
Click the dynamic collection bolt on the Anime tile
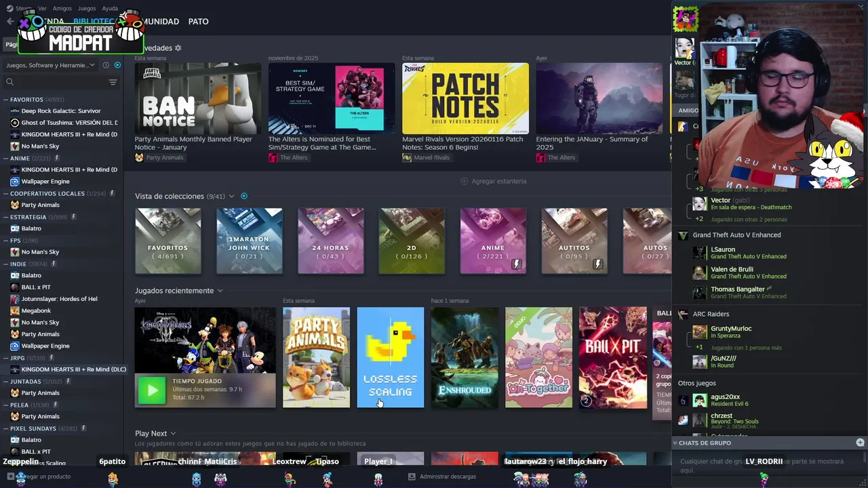coord(517,264)
